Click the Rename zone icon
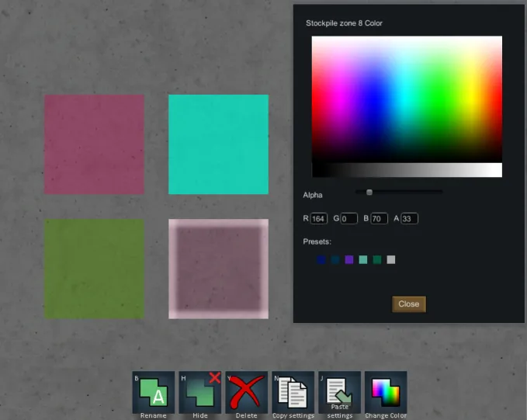The image size is (527, 420). tap(153, 392)
